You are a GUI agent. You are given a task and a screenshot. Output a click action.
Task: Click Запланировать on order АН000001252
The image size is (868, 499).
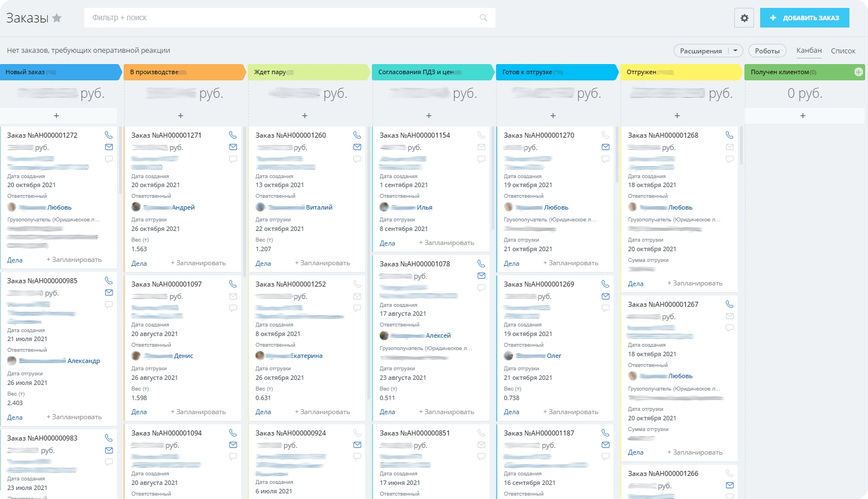pyautogui.click(x=322, y=412)
